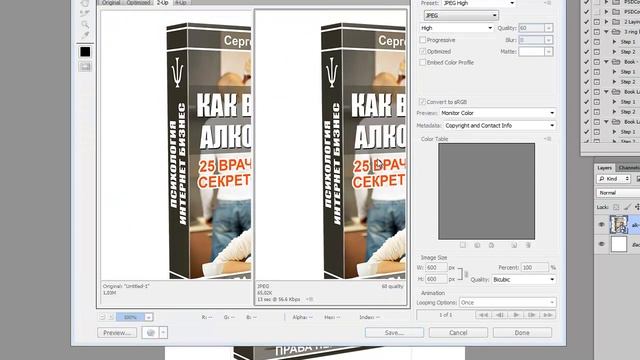
Task: Hide the white background layer eye icon
Action: [601, 244]
